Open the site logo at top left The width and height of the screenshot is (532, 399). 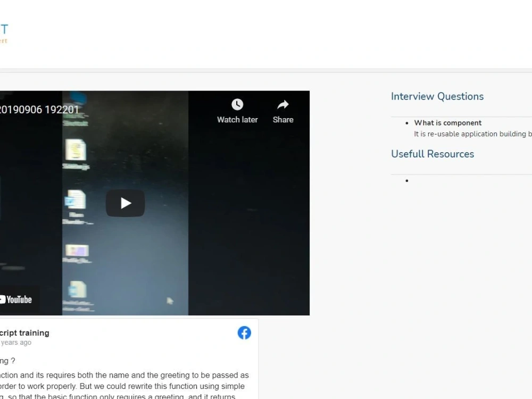(4, 33)
